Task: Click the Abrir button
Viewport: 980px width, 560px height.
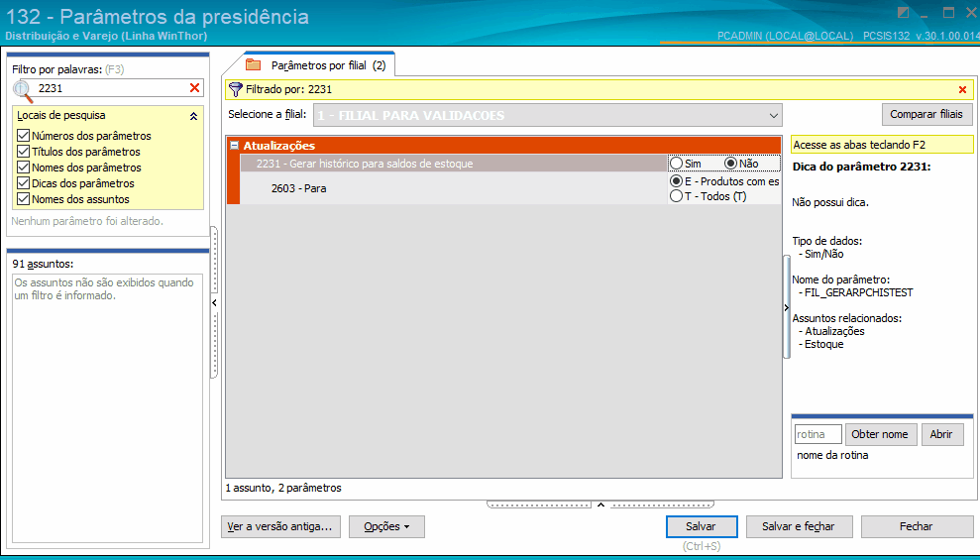Action: pyautogui.click(x=941, y=434)
